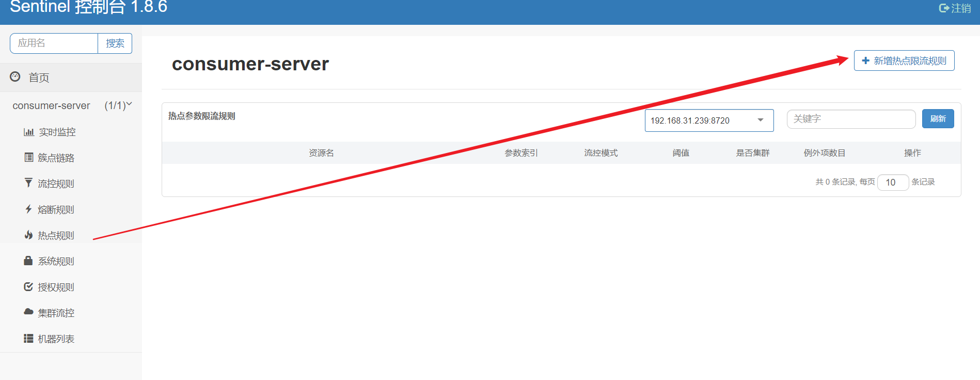Click the plus icon in 新增热点限流规则 button
980x380 pixels.
pos(866,60)
